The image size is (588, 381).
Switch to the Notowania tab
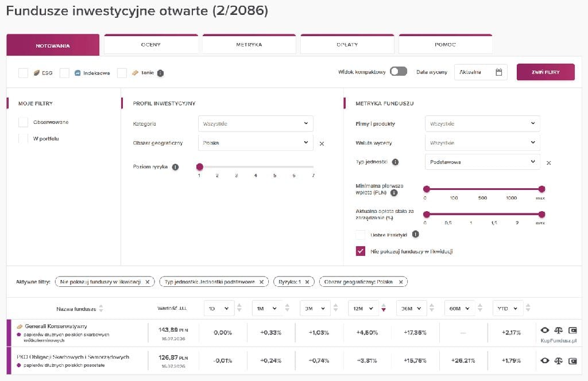click(x=53, y=45)
